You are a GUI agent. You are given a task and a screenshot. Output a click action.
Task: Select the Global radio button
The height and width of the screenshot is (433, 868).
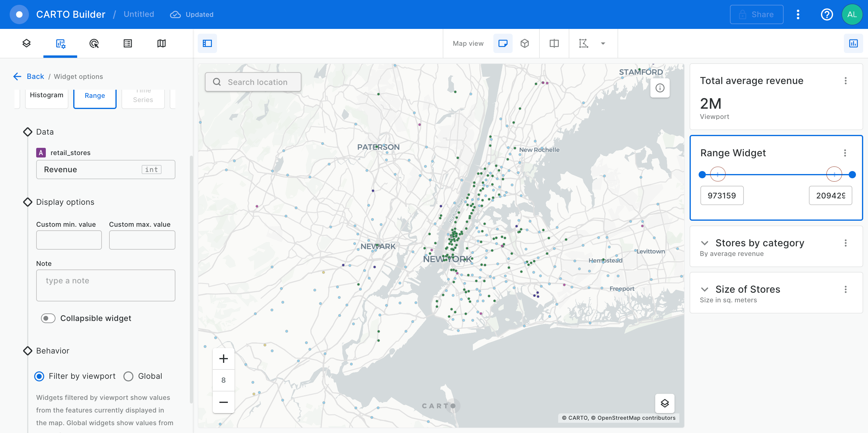[x=128, y=376]
